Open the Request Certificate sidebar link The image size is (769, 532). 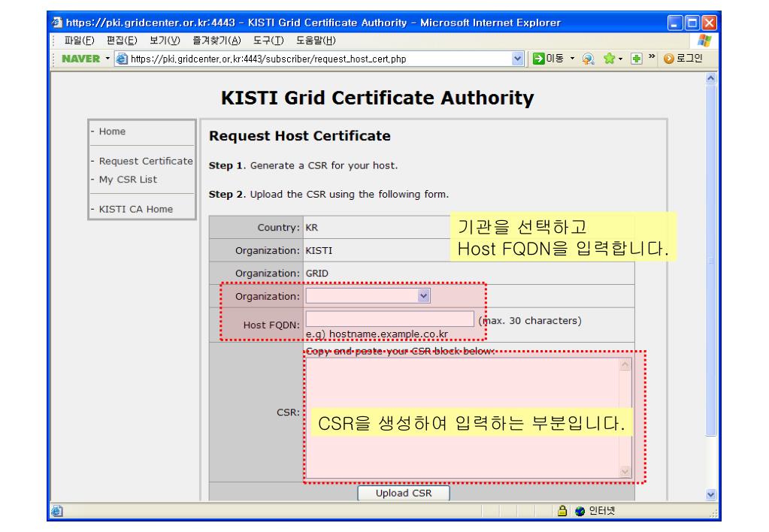pyautogui.click(x=146, y=161)
